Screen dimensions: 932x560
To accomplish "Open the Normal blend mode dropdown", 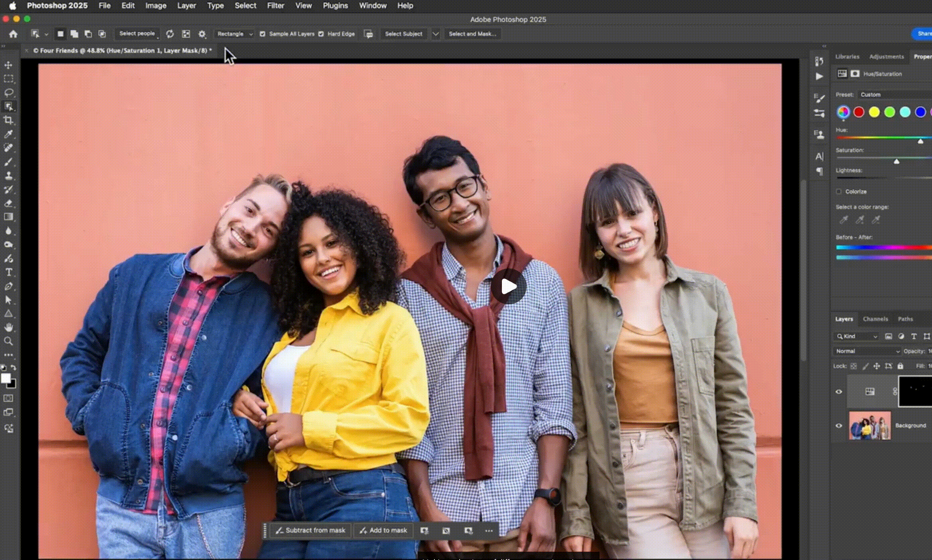I will point(867,351).
